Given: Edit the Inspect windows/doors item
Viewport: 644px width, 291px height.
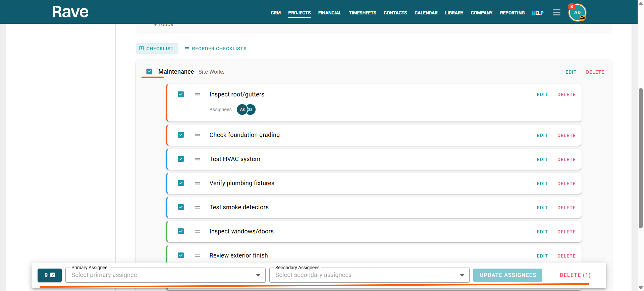Looking at the screenshot, I should pyautogui.click(x=542, y=232).
